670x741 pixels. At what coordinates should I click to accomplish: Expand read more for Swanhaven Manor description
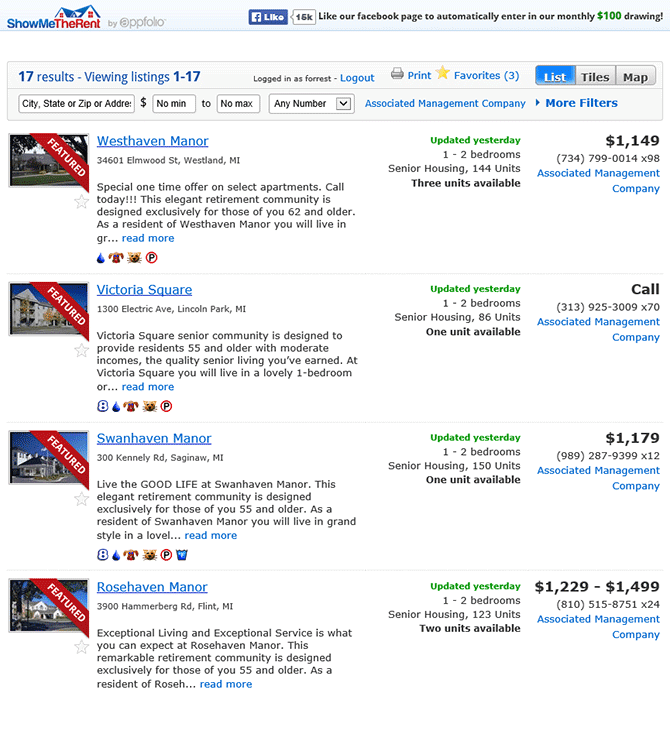tap(210, 535)
